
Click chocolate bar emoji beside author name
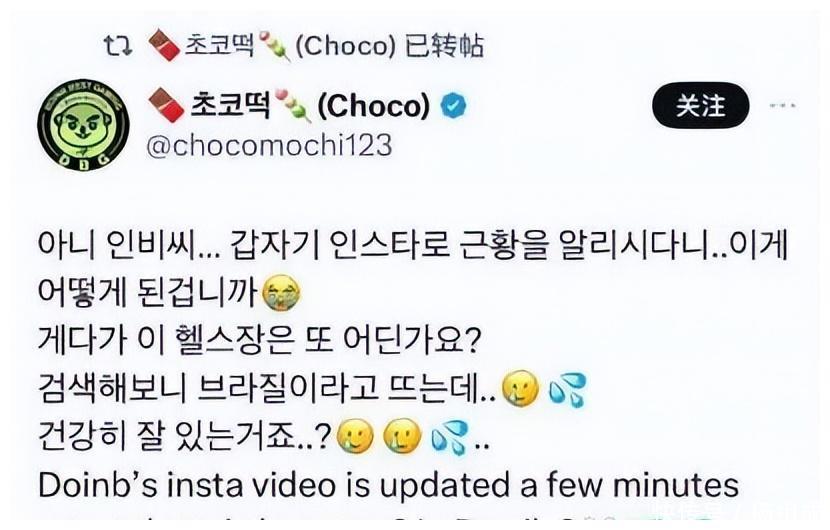click(166, 105)
